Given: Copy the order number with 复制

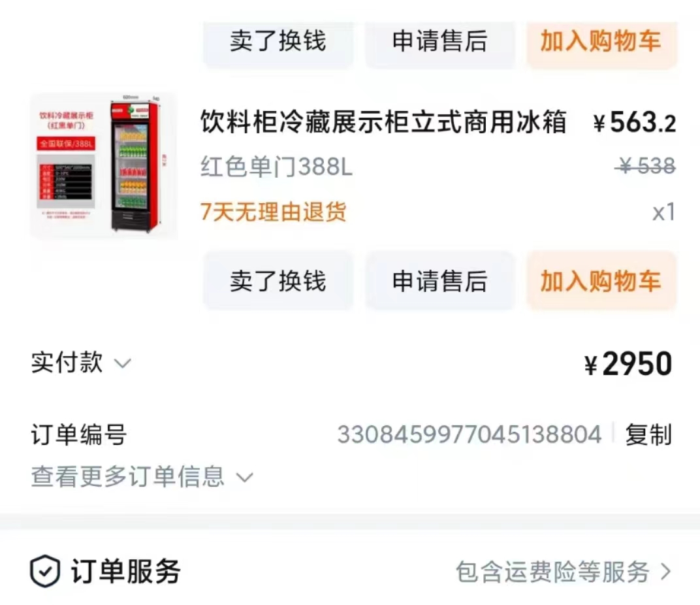Looking at the screenshot, I should click(648, 434).
